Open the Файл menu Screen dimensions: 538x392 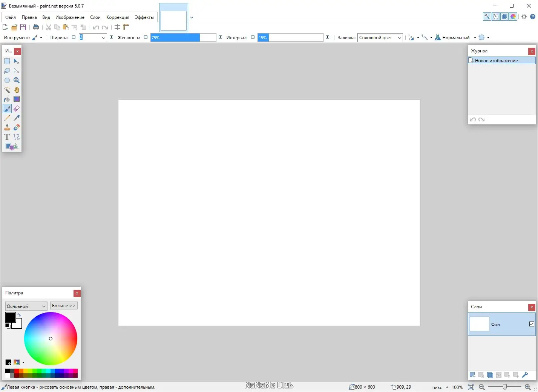(x=11, y=17)
